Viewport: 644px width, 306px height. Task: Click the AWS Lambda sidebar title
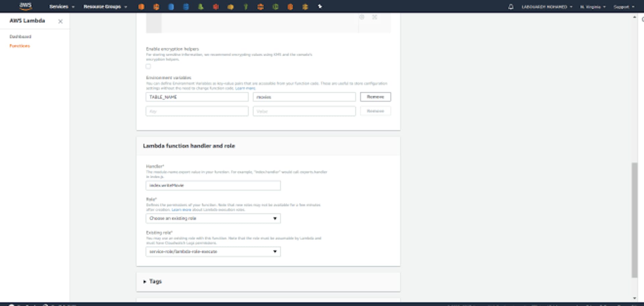pyautogui.click(x=27, y=20)
